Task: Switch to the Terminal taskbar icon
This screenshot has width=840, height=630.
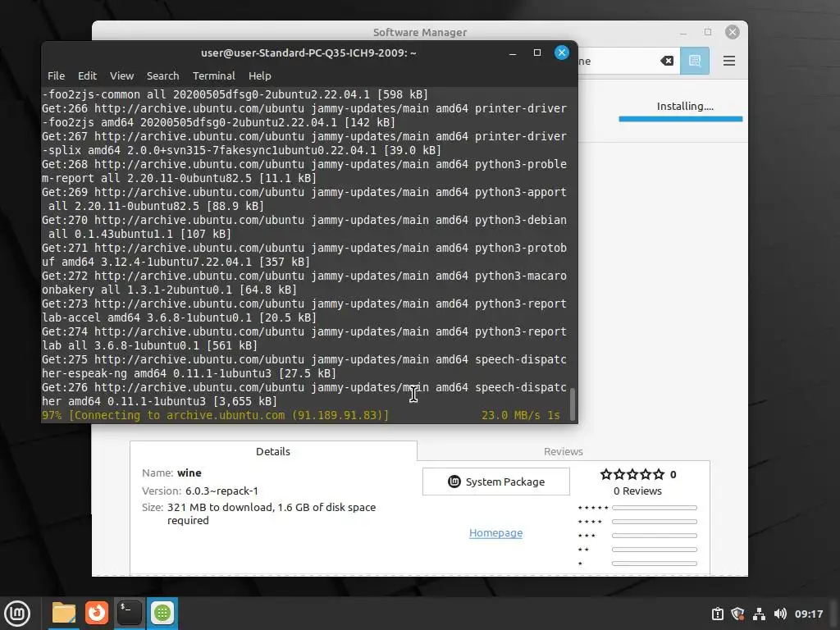Action: click(x=130, y=613)
